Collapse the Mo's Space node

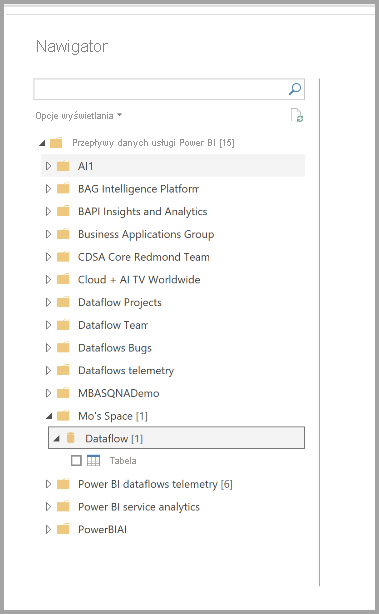49,416
